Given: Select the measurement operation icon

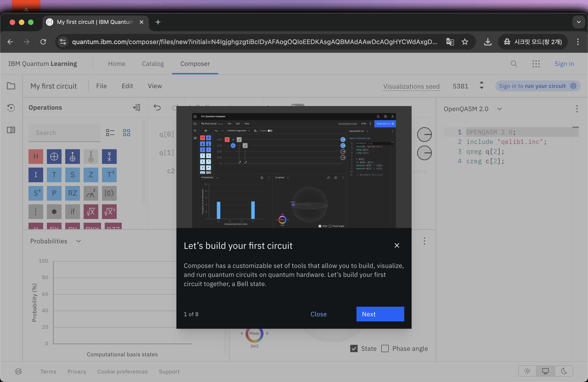Looking at the screenshot, I should point(91,193).
